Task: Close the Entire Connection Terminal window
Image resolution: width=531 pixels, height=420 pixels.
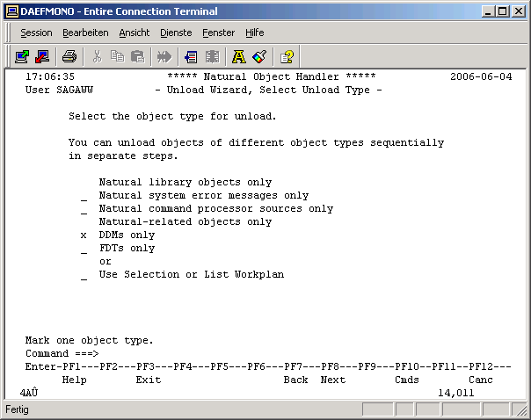Action: tap(519, 11)
